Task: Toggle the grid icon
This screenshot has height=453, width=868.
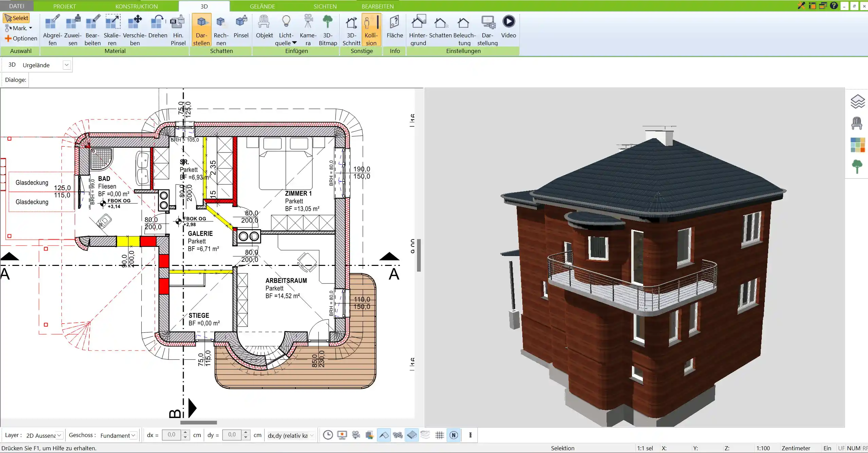Action: tap(439, 435)
